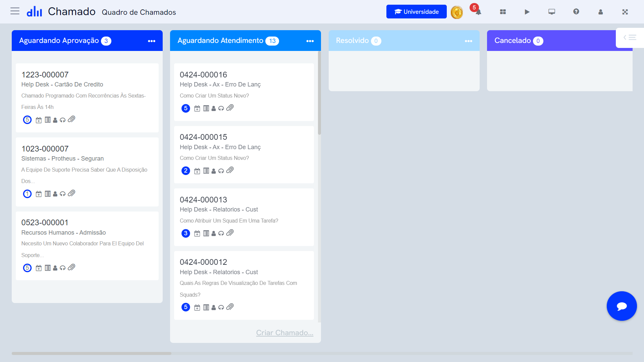644x362 pixels.
Task: Open ticket 0424-000012
Action: [244, 285]
